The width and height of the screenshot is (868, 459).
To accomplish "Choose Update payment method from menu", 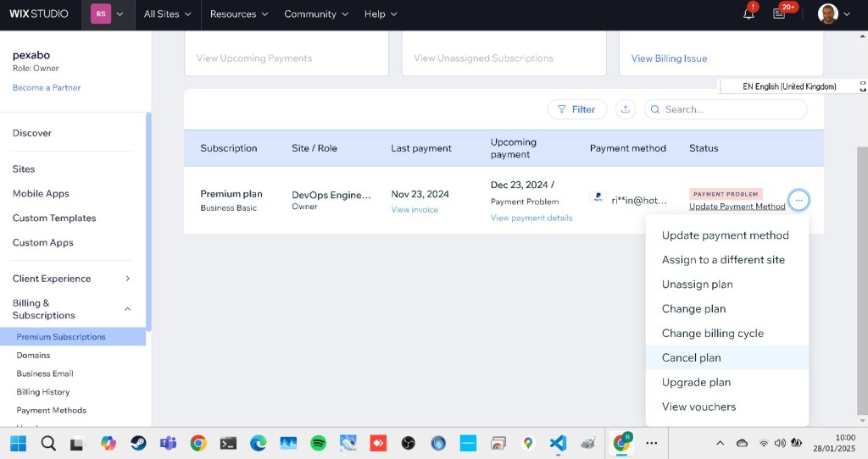I will [727, 235].
